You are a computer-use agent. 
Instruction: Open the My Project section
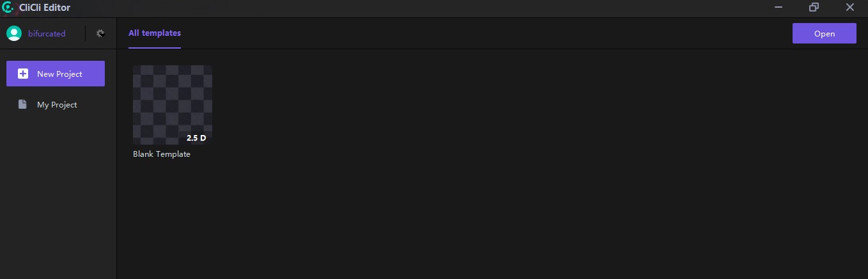tap(56, 104)
